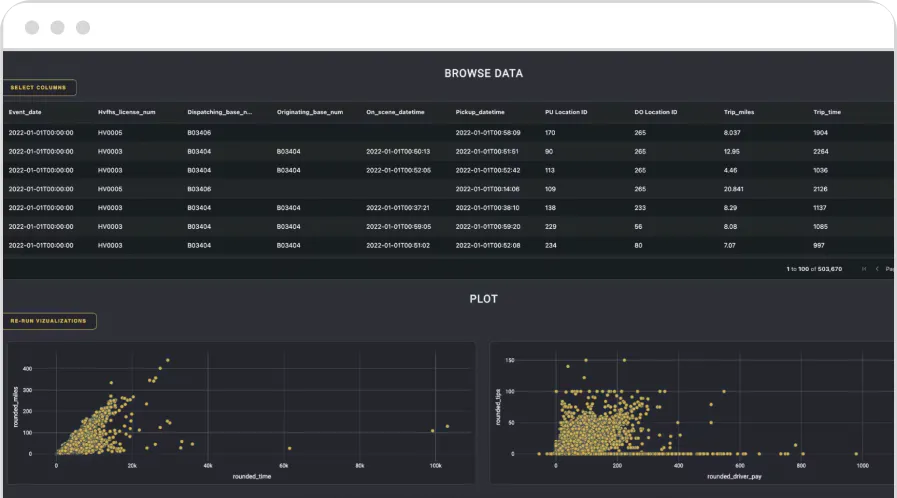Sort by Dispatching_base_n... column header
The width and height of the screenshot is (897, 498).
(x=220, y=112)
